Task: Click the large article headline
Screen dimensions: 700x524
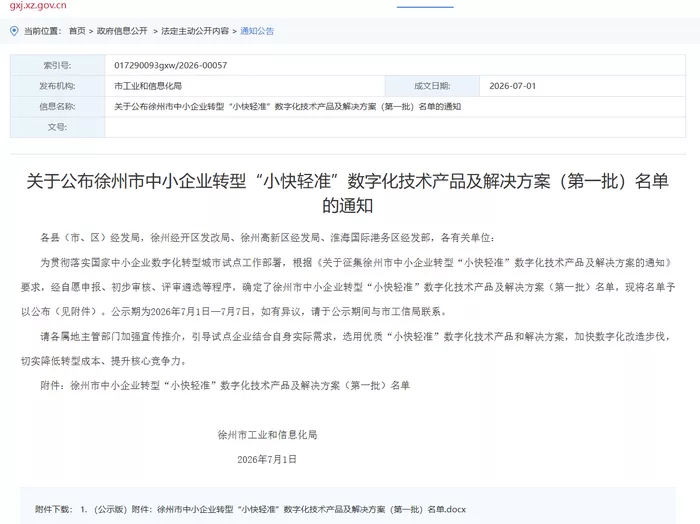Action: (x=347, y=193)
